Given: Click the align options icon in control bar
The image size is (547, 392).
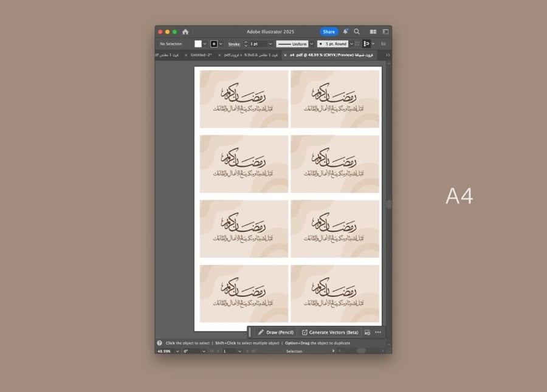Looking at the screenshot, I should (x=366, y=44).
